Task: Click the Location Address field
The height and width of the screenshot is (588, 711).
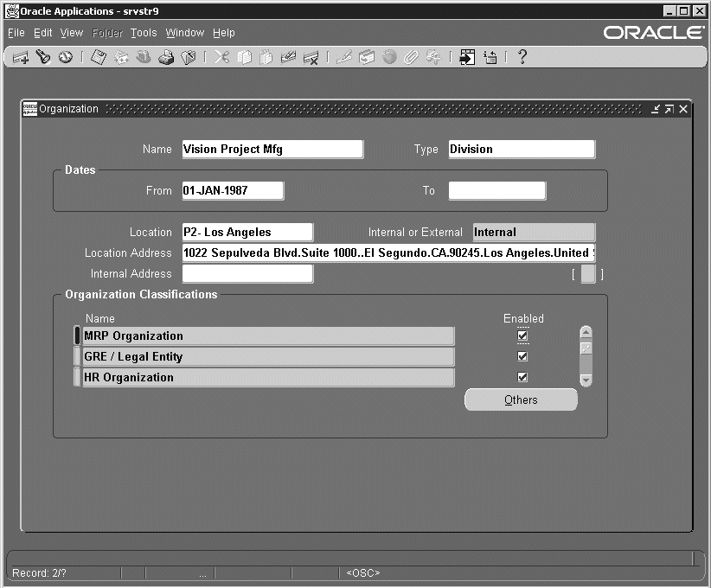Action: (x=388, y=253)
